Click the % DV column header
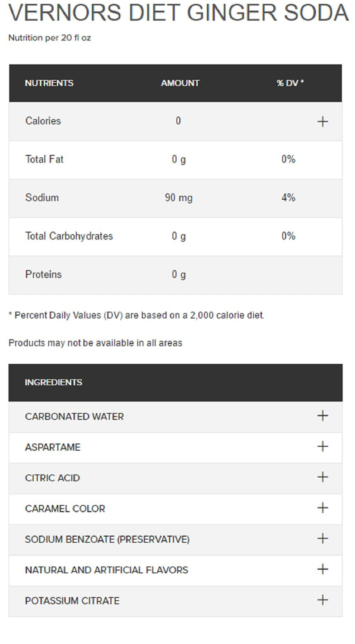The height and width of the screenshot is (644, 355). point(290,83)
